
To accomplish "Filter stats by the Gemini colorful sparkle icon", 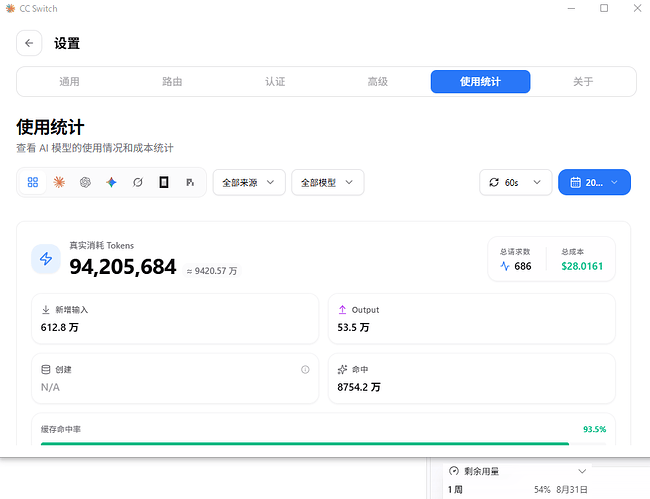I will click(111, 182).
